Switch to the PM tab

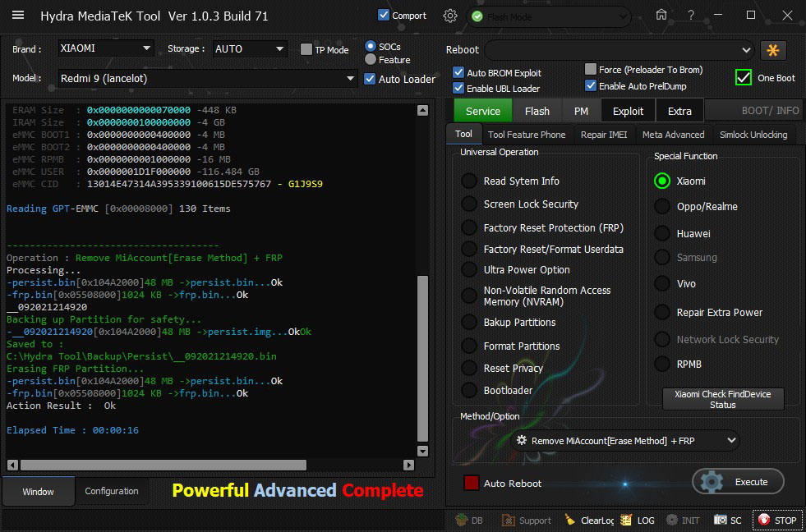[581, 111]
